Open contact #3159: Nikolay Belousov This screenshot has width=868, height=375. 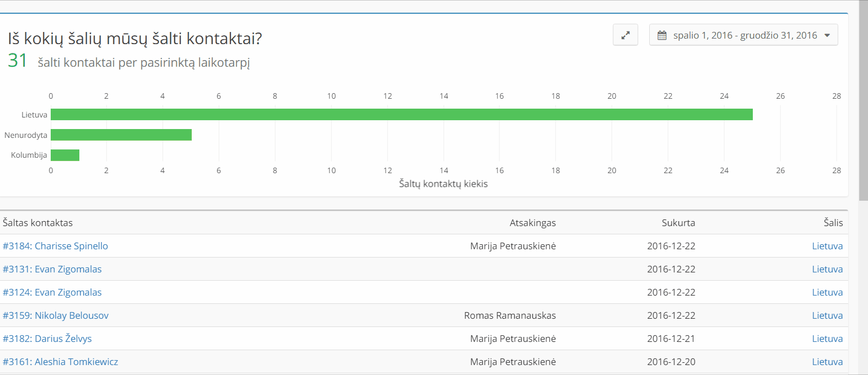pyautogui.click(x=56, y=315)
